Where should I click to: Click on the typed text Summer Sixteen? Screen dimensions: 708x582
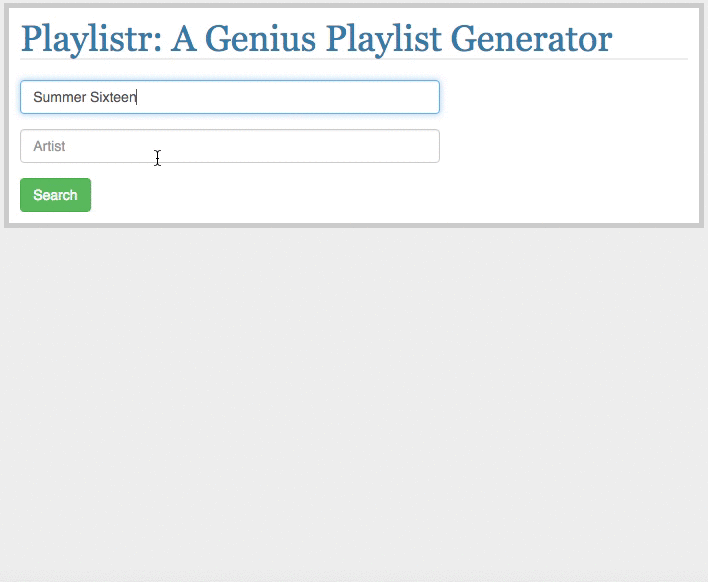coord(84,97)
